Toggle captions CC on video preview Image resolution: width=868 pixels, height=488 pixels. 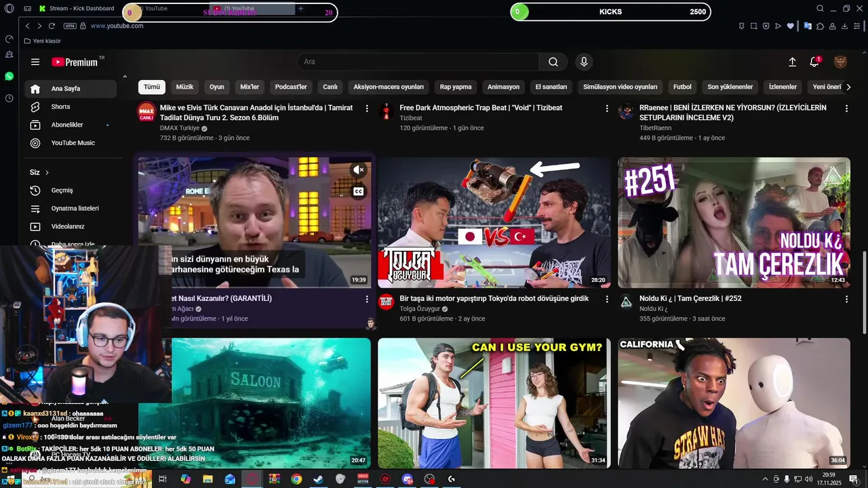358,192
